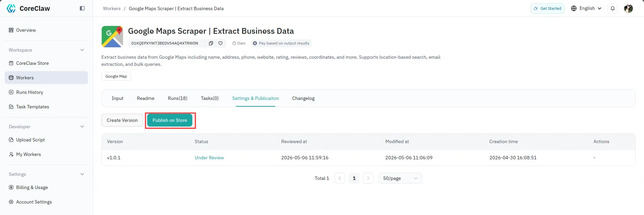Collapse the Workspace section
This screenshot has width=644, height=215.
[82, 50]
